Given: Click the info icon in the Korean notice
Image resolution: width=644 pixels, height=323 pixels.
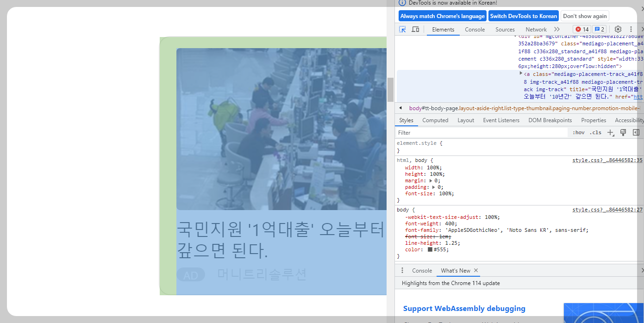Looking at the screenshot, I should click(x=402, y=2).
